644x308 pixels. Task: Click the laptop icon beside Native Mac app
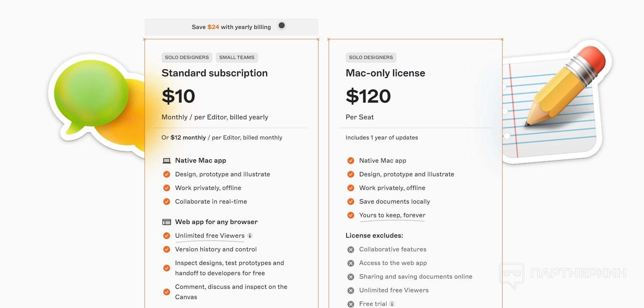tap(166, 161)
